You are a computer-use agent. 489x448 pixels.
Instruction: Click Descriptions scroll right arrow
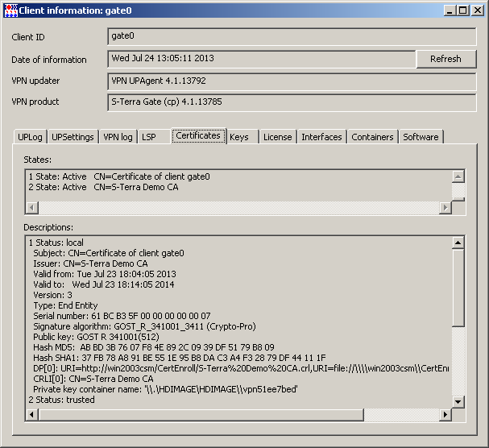(x=445, y=415)
